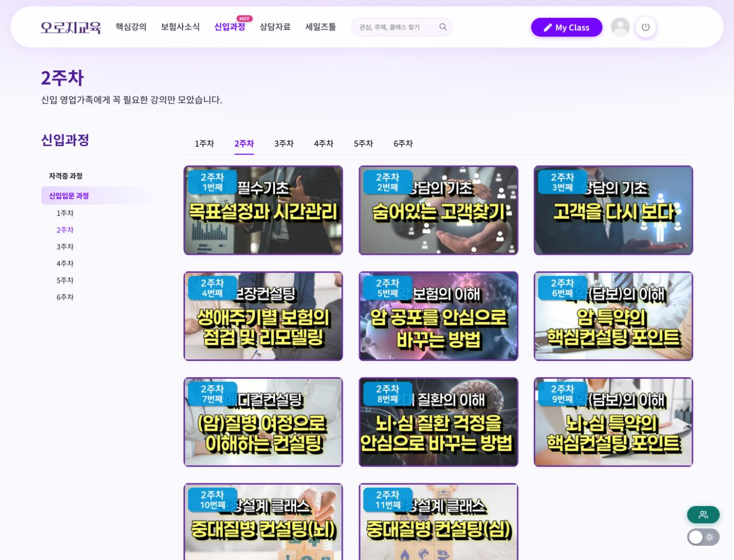The image size is (734, 560).
Task: Select 신입입문 과정 in sidebar
Action: pos(100,196)
